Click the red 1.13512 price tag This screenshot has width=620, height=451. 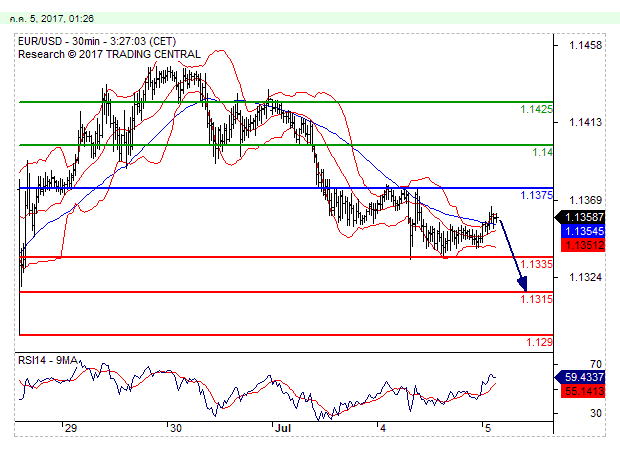(583, 245)
